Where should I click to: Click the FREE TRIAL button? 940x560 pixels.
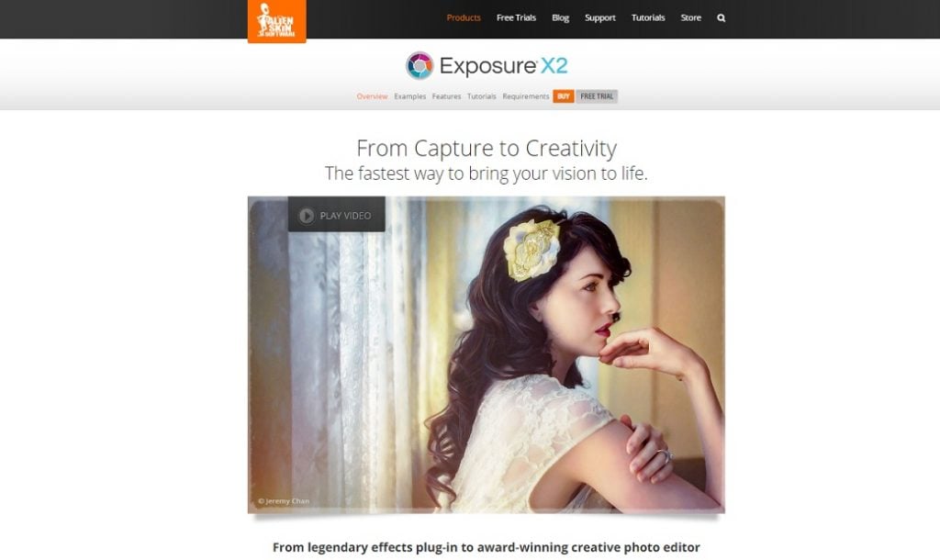(596, 95)
